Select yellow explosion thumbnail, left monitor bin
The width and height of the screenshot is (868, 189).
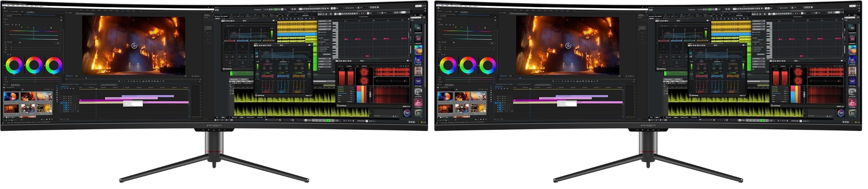(45, 109)
